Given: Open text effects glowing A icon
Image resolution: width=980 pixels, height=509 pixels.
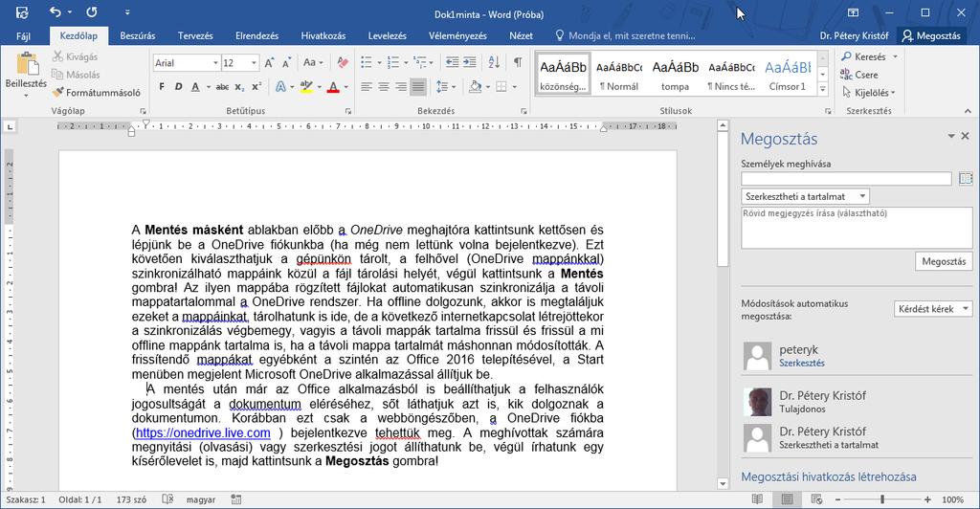Looking at the screenshot, I should click(280, 87).
